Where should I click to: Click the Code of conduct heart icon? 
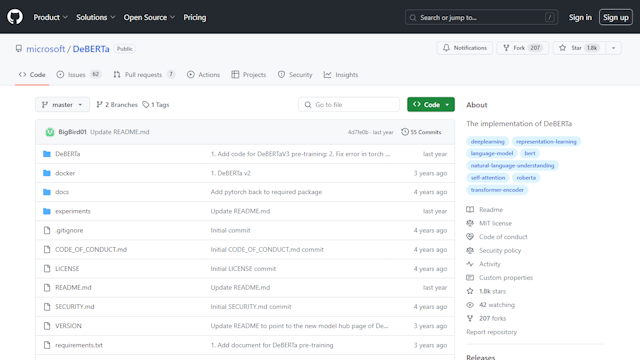(x=470, y=237)
